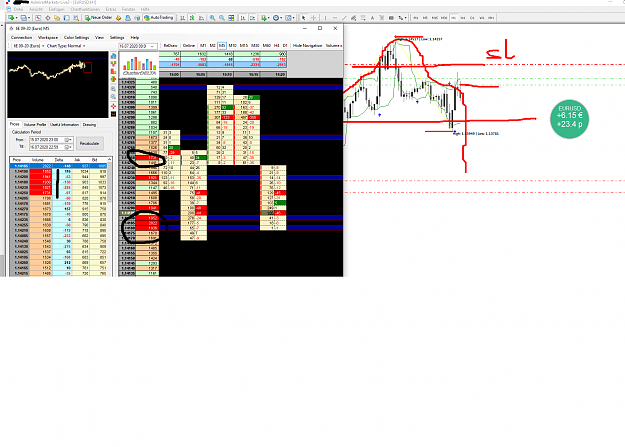Toggle Online mode in ClusterDelta
The height and width of the screenshot is (447, 625).
pos(189,46)
